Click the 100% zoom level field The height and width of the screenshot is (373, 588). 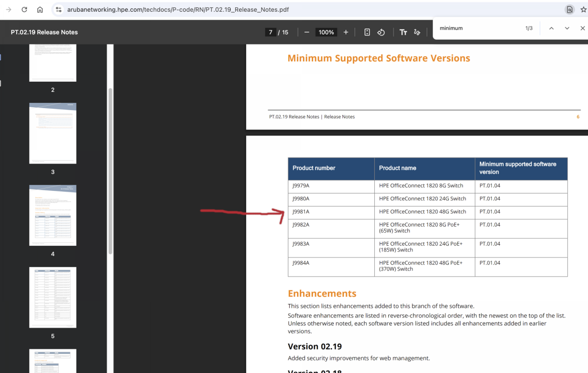click(x=326, y=32)
